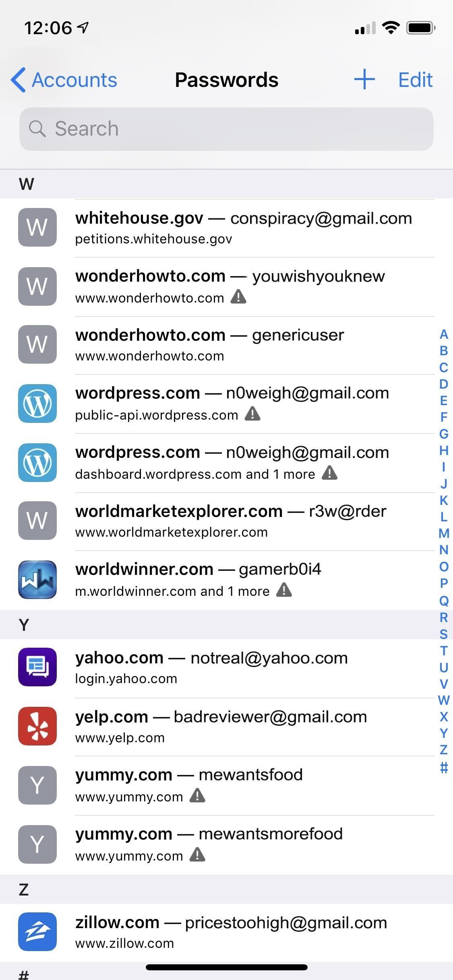This screenshot has height=980, width=453.
Task: Tap the WorldWinner app icon
Action: click(x=37, y=579)
